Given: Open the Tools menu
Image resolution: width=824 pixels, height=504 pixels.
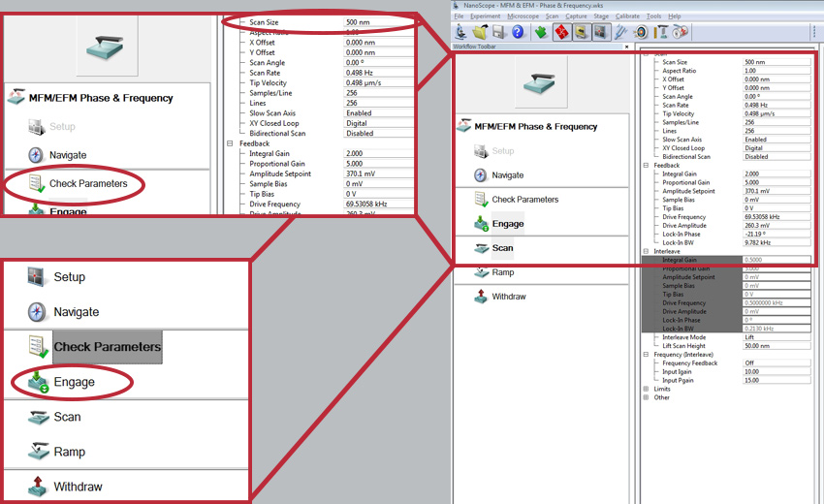Looking at the screenshot, I should tap(653, 16).
